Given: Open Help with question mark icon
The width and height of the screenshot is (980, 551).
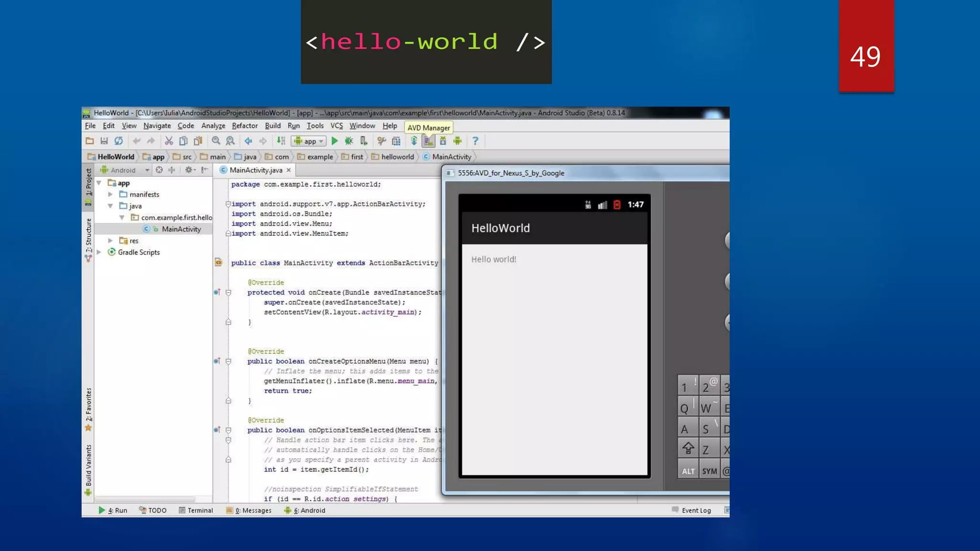Looking at the screenshot, I should (x=475, y=141).
